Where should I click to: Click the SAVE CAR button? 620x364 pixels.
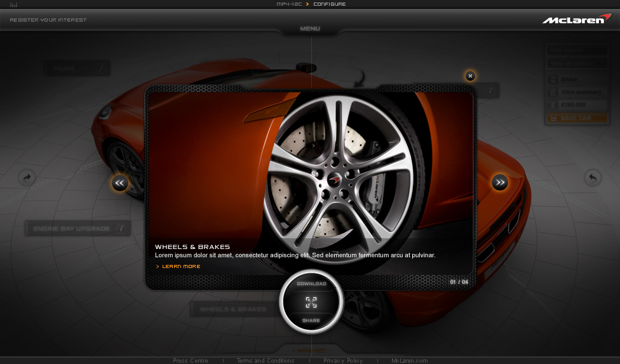point(577,118)
